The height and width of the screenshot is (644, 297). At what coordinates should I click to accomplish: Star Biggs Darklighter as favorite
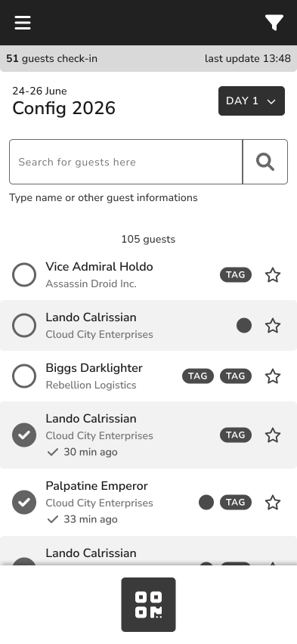(273, 376)
